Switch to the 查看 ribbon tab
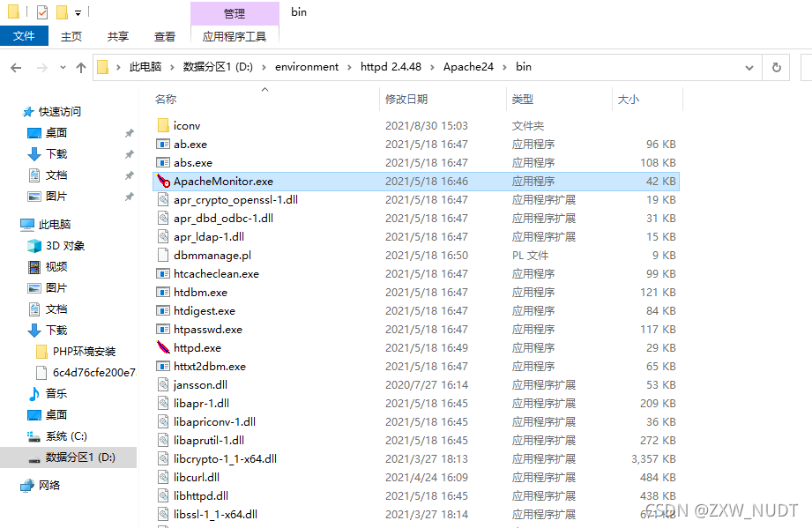Screen dimensions: 812x528 coord(164,36)
